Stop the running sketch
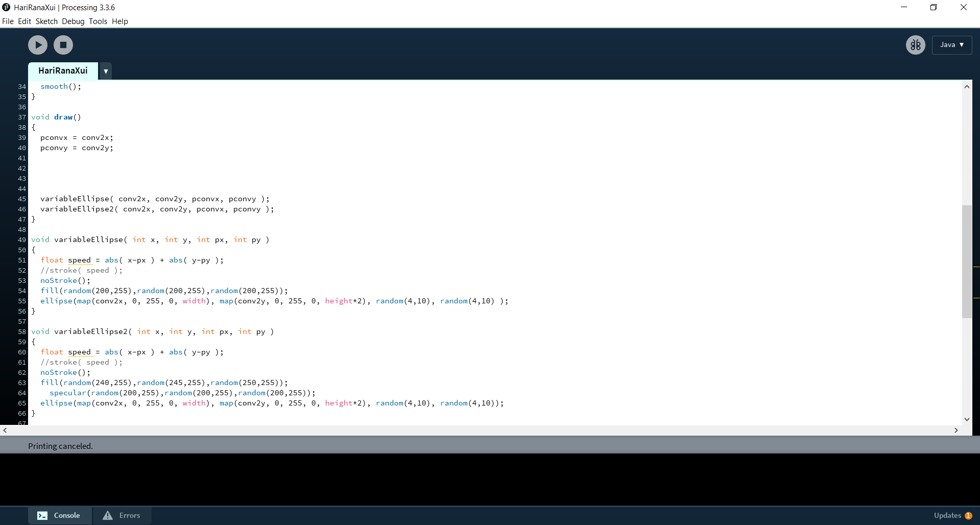The height and width of the screenshot is (525, 980). 63,45
